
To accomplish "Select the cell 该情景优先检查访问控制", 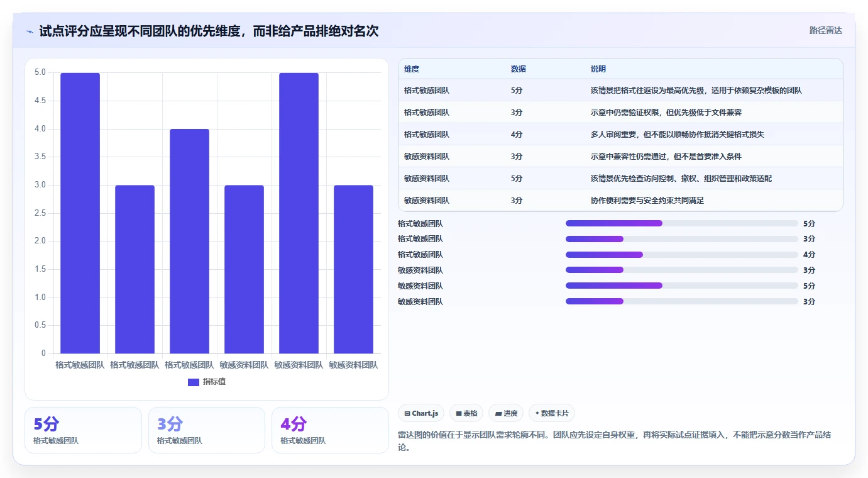I will [681, 179].
